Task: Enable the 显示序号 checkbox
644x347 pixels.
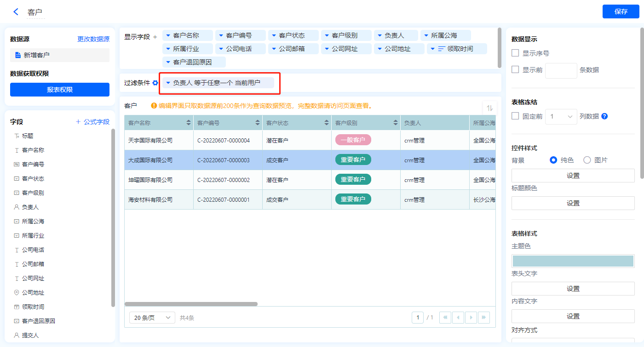Action: coord(516,53)
